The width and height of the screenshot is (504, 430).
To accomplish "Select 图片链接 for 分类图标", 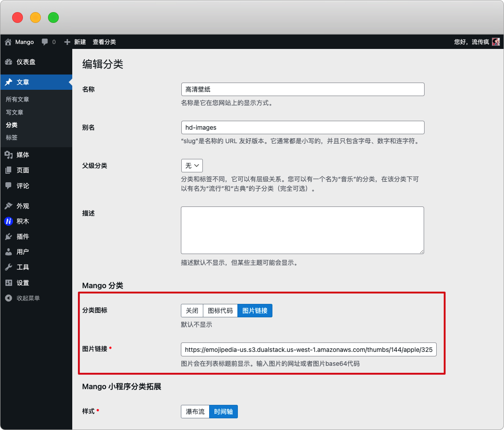I will coord(255,311).
